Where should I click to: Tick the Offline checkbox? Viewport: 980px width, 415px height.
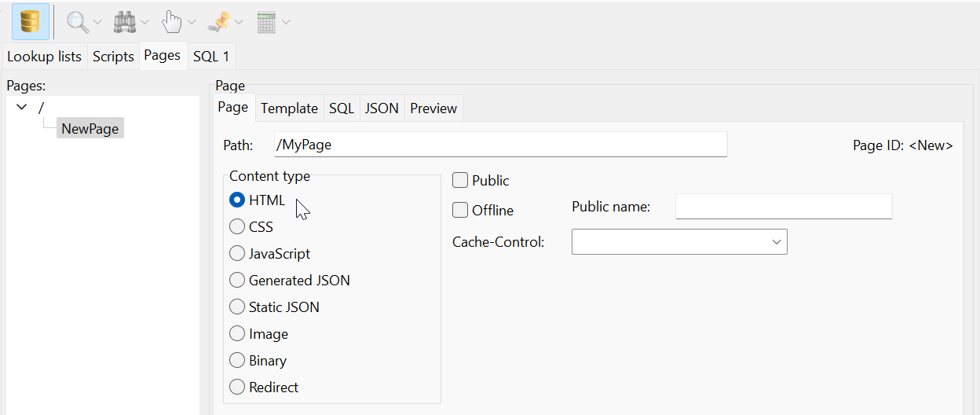click(460, 211)
